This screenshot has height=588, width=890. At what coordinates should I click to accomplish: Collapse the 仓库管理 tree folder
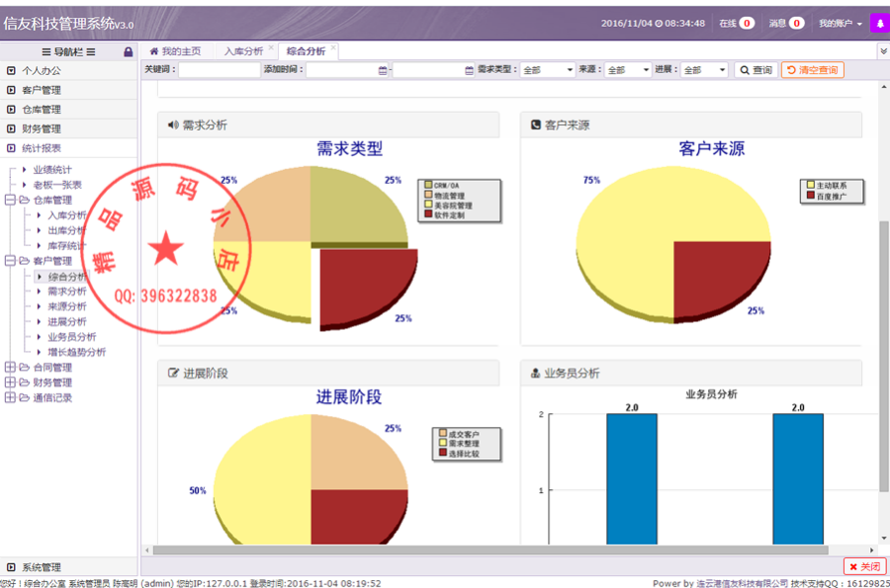[11, 200]
